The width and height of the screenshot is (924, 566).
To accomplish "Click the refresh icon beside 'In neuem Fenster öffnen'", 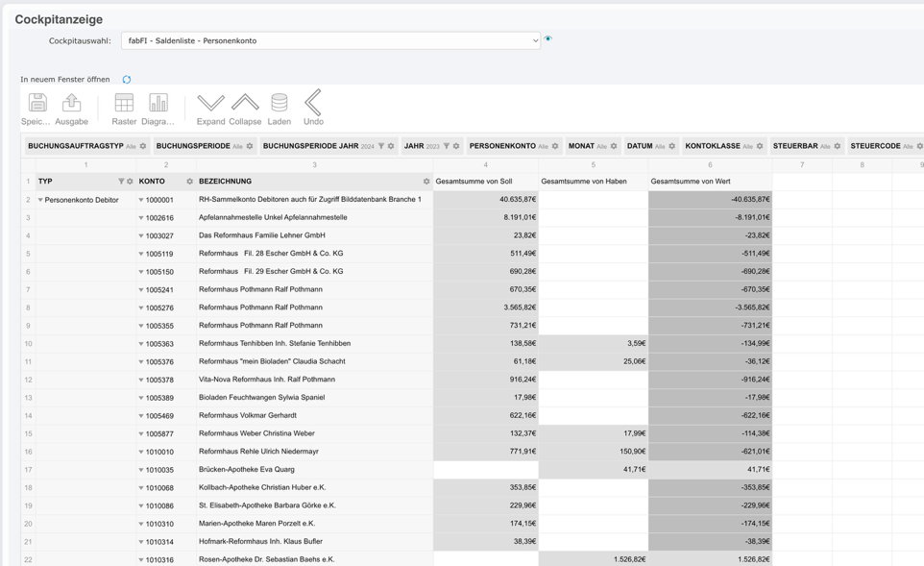I will point(127,80).
